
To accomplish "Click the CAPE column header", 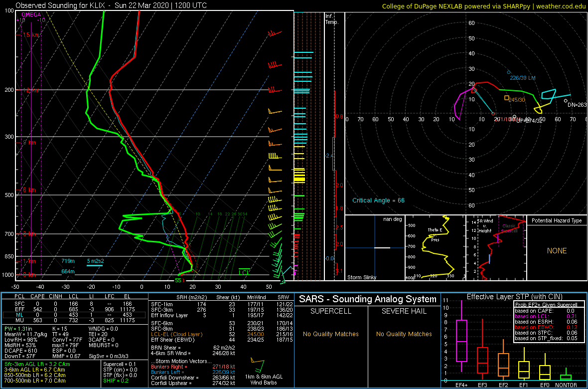I will point(37,297).
